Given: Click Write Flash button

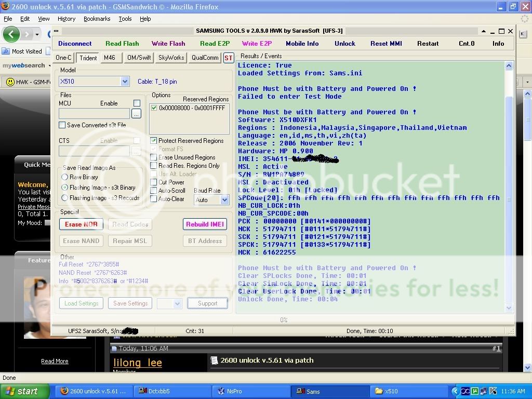Looking at the screenshot, I should (168, 44).
